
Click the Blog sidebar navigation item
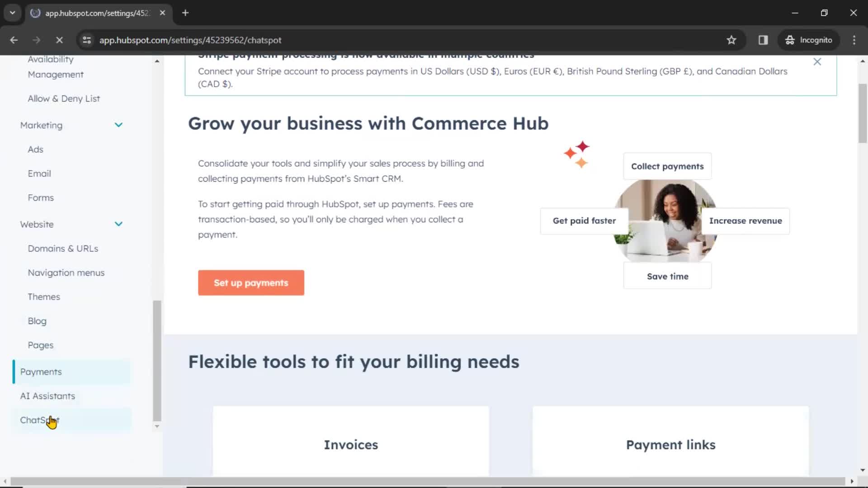[x=37, y=320]
